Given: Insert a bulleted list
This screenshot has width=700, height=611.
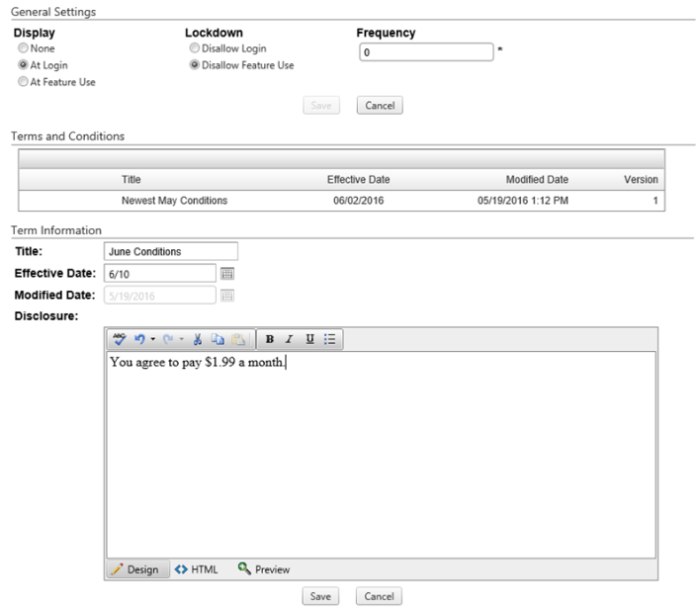Looking at the screenshot, I should [330, 339].
